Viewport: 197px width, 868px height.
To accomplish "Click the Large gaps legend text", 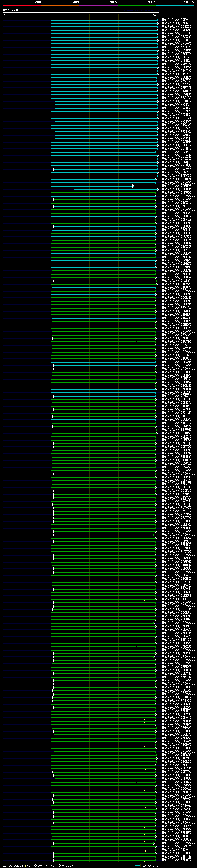I will (13, 865).
